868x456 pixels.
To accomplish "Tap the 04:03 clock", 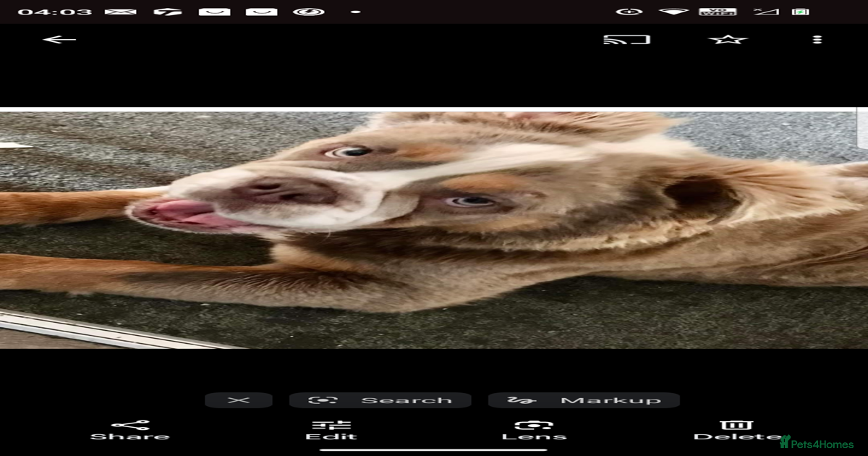I will coord(55,12).
